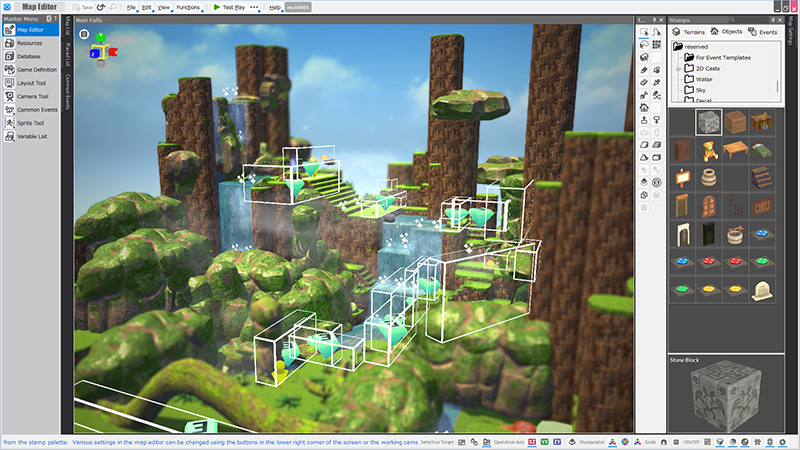Image resolution: width=800 pixels, height=450 pixels.
Task: Expand the Common Events side tab
Action: tap(67, 92)
